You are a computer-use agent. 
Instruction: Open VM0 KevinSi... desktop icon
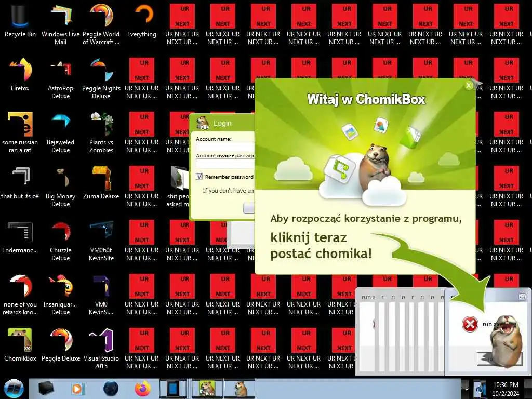[x=101, y=295]
